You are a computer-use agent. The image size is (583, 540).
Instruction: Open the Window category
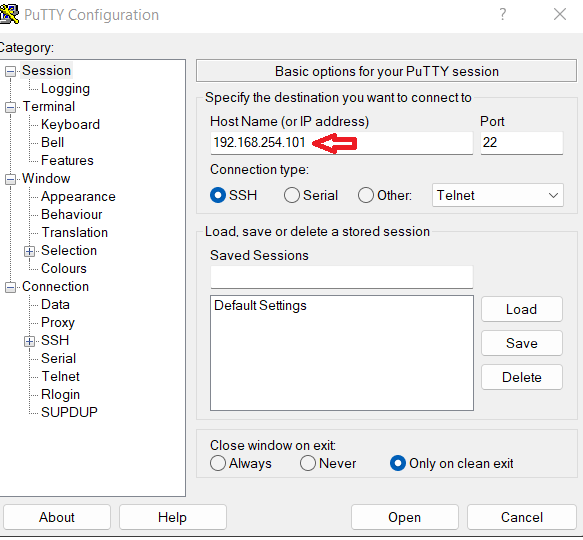pyautogui.click(x=46, y=179)
